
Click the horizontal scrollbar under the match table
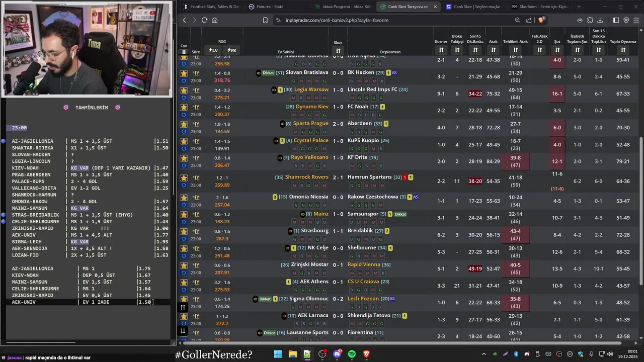coord(403,343)
